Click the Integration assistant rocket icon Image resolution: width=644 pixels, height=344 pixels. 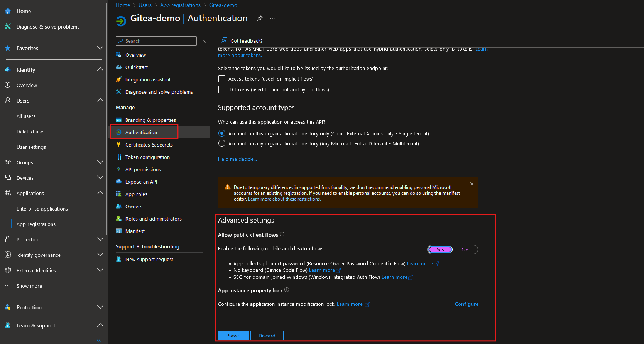118,79
